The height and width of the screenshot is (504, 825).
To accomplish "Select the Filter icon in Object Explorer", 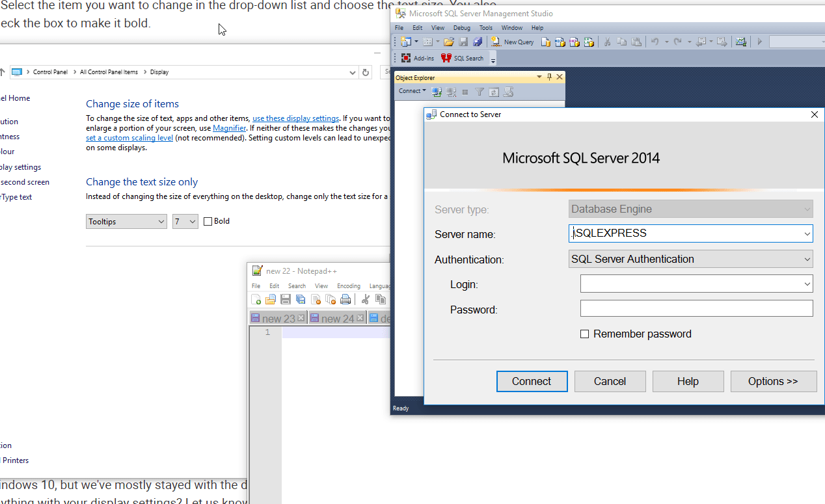I will pyautogui.click(x=480, y=92).
